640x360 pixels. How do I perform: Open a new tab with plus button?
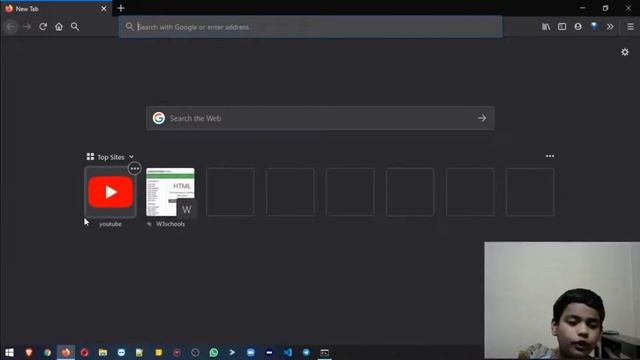(x=120, y=8)
